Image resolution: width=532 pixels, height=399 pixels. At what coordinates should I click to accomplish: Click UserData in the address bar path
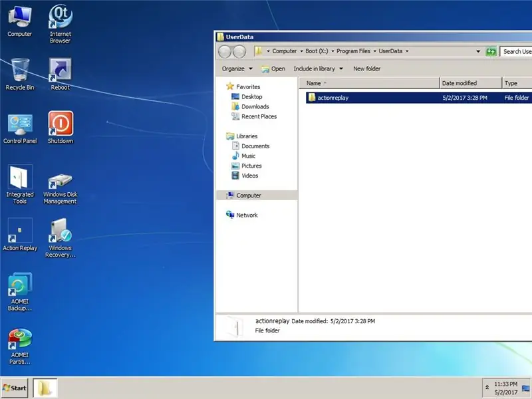[x=390, y=51]
